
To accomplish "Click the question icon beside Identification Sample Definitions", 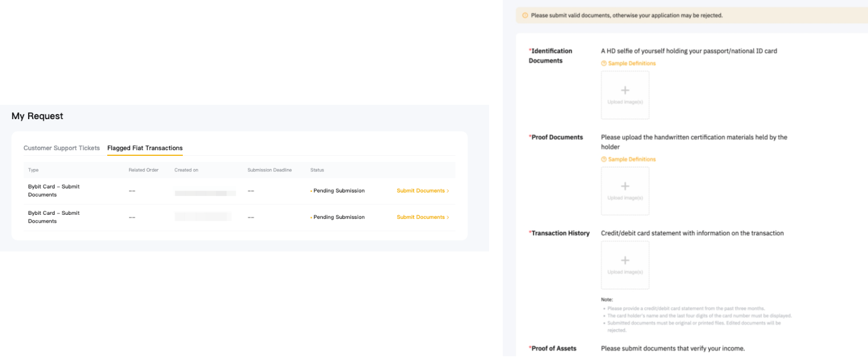I will click(604, 64).
